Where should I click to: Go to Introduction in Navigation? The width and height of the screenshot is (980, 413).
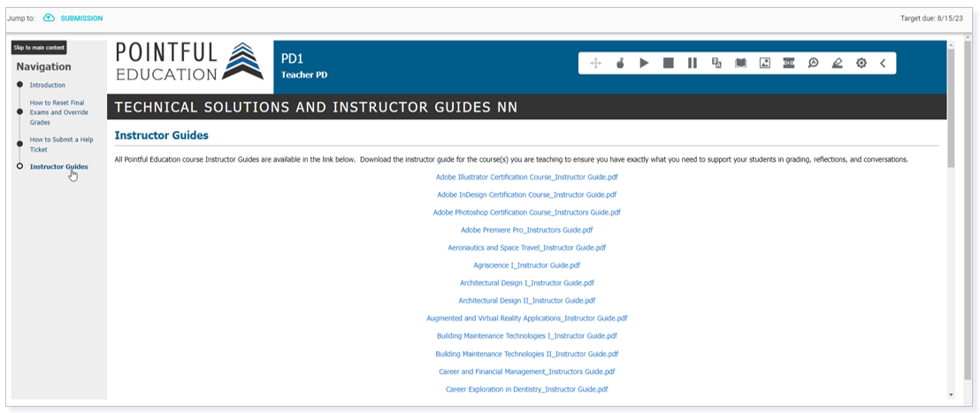tap(48, 85)
